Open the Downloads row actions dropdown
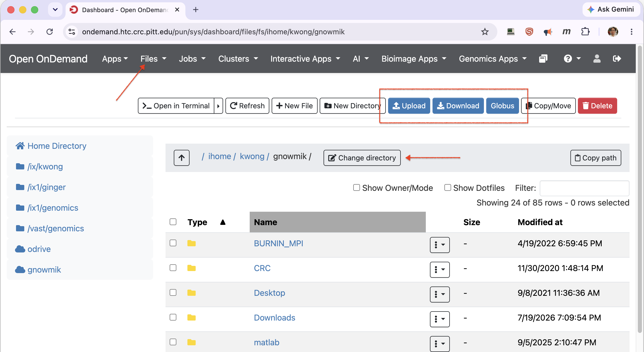The image size is (644, 352). click(x=439, y=319)
